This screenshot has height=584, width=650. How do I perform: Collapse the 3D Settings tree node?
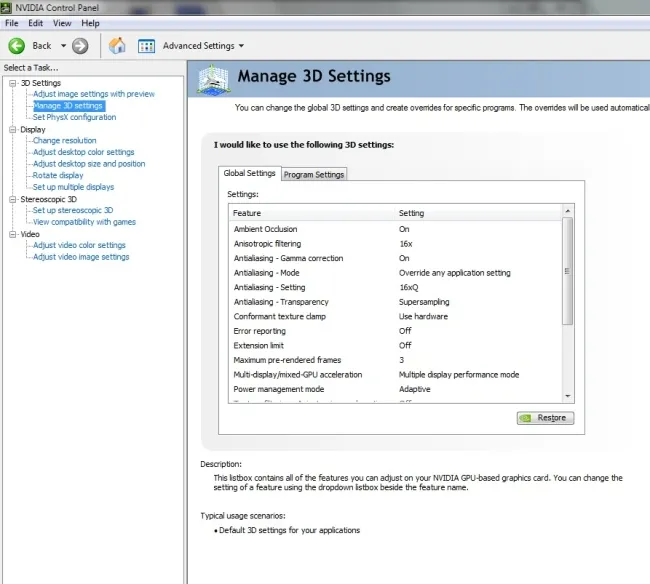click(x=12, y=83)
